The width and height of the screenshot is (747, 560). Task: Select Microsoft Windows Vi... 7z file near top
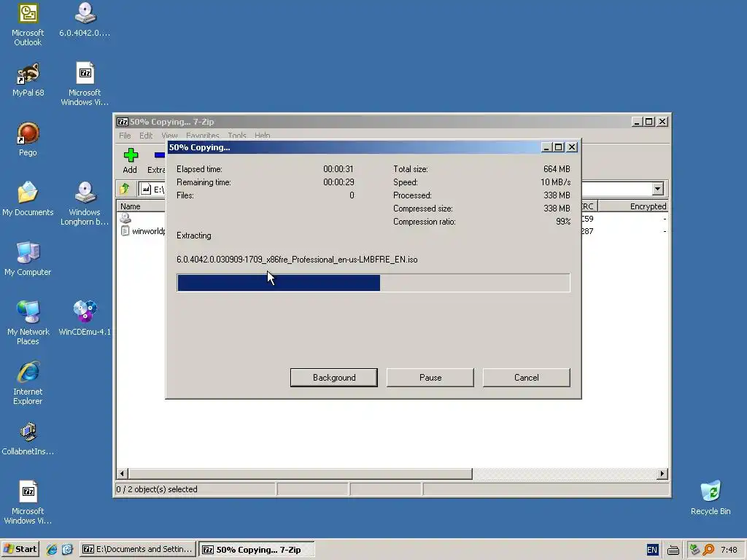point(85,84)
